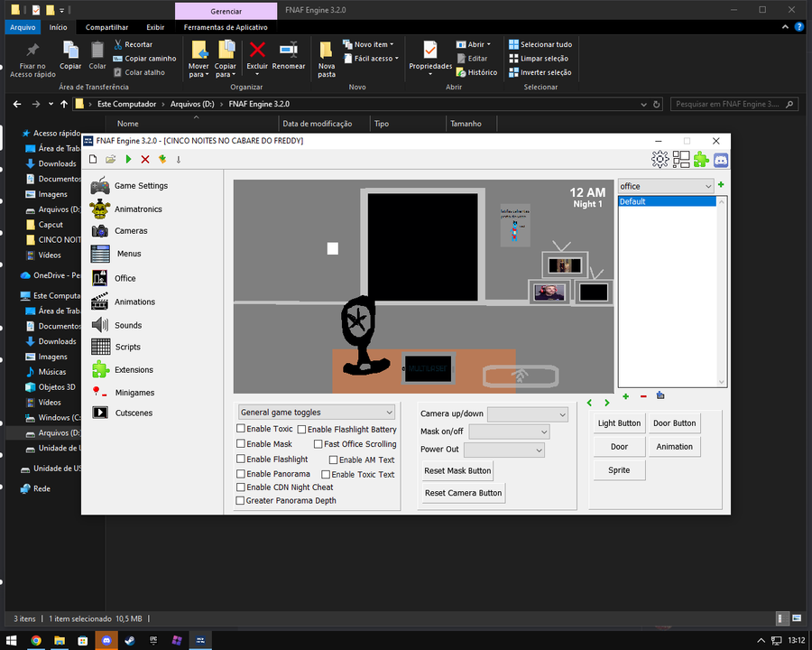Open Scripts section in sidebar
Viewport: 812px width, 650px height.
pos(115,347)
